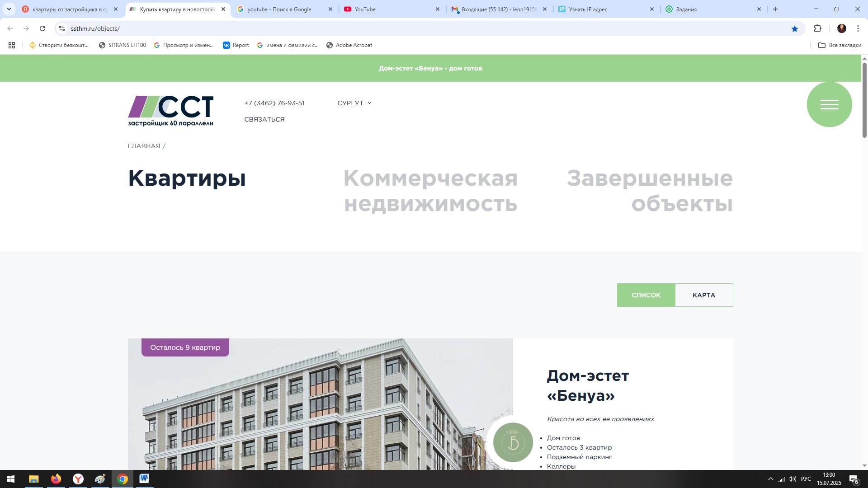Reload the current page
868x488 pixels.
(x=42, y=28)
